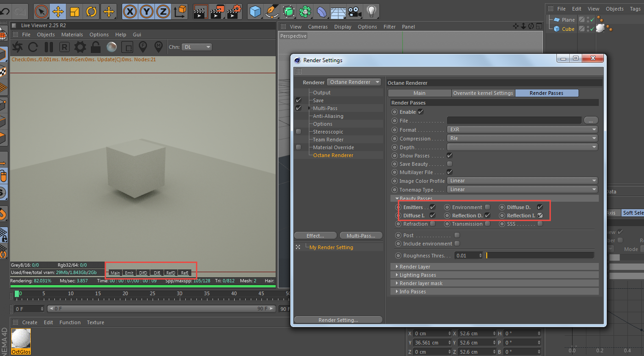Select the OctGlos material thumbnail

[21, 341]
